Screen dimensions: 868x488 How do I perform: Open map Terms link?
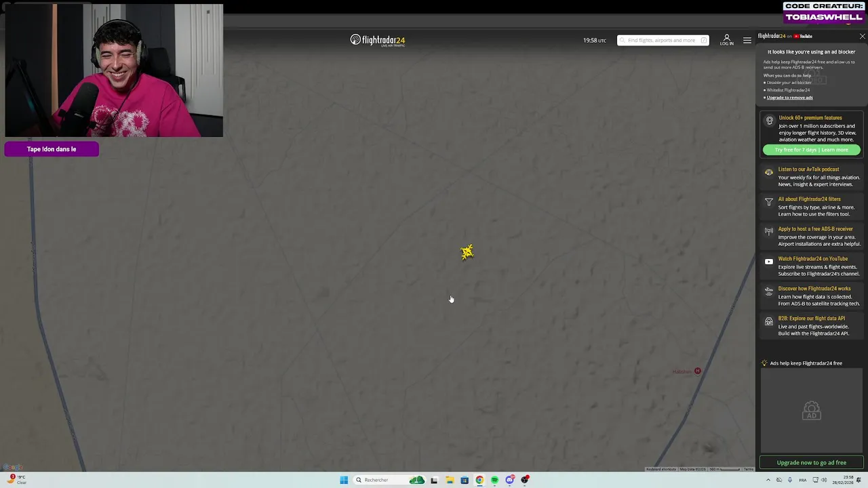tap(749, 469)
